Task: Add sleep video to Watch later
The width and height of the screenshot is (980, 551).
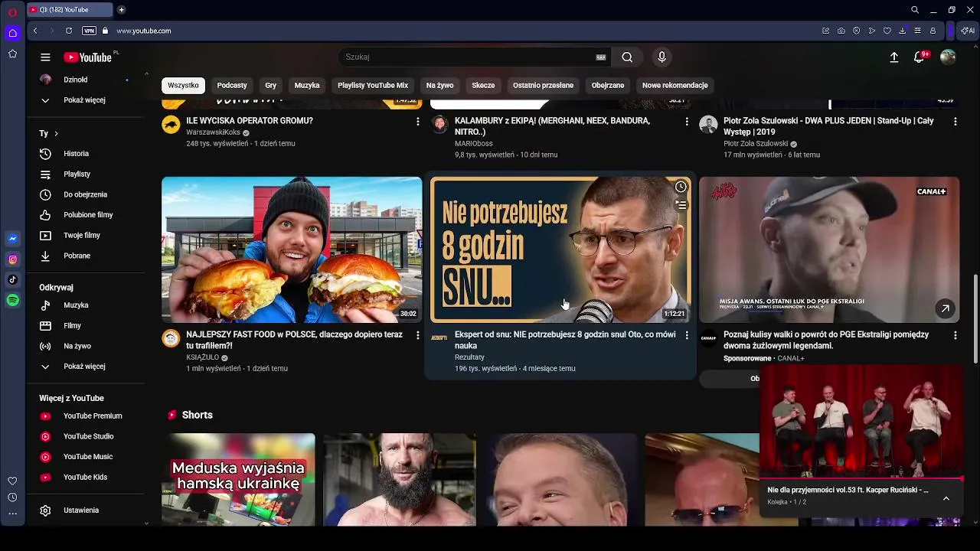Action: click(x=681, y=187)
